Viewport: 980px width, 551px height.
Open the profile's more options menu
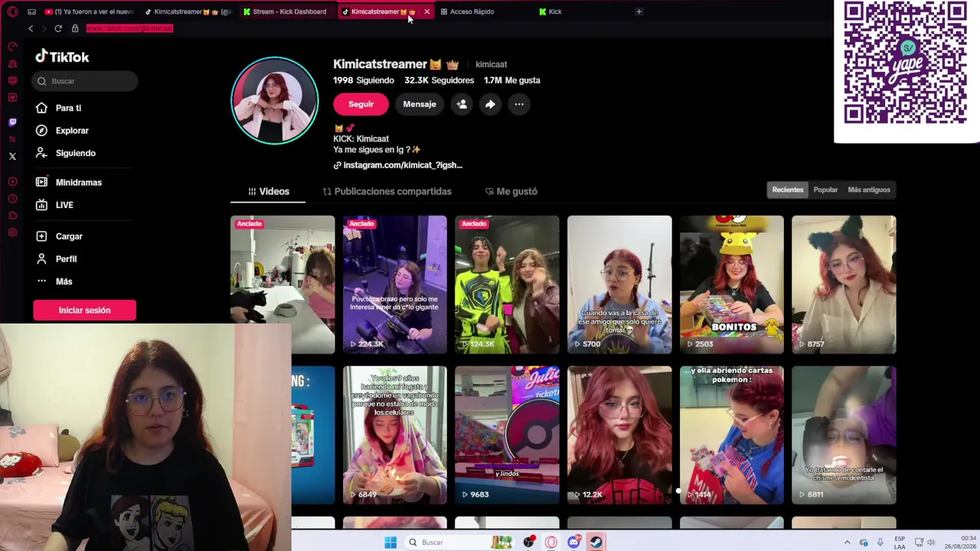(x=519, y=104)
